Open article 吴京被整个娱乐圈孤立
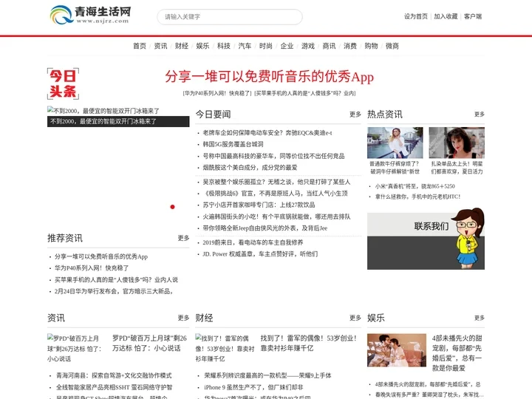This screenshot has height=399, width=532. pyautogui.click(x=276, y=182)
